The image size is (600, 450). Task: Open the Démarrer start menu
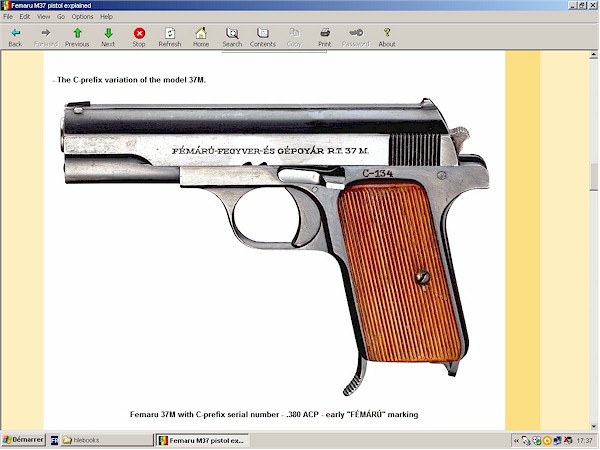[23, 440]
